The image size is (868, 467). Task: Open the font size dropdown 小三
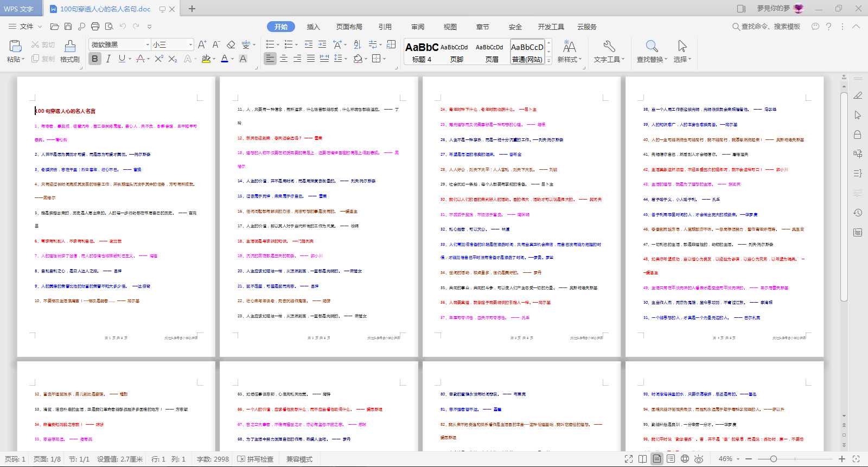tap(190, 44)
